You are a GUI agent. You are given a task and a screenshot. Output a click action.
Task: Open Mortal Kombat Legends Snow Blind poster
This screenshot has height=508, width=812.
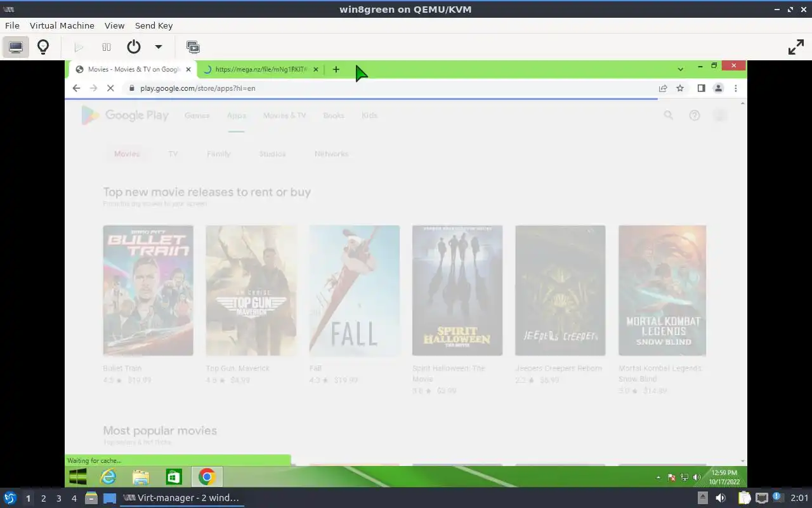click(662, 290)
